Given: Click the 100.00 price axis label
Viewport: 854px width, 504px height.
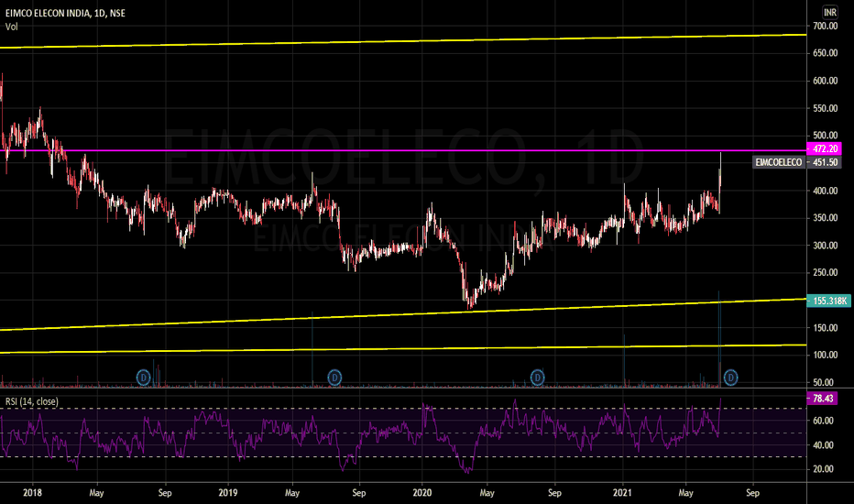Looking at the screenshot, I should (x=825, y=355).
